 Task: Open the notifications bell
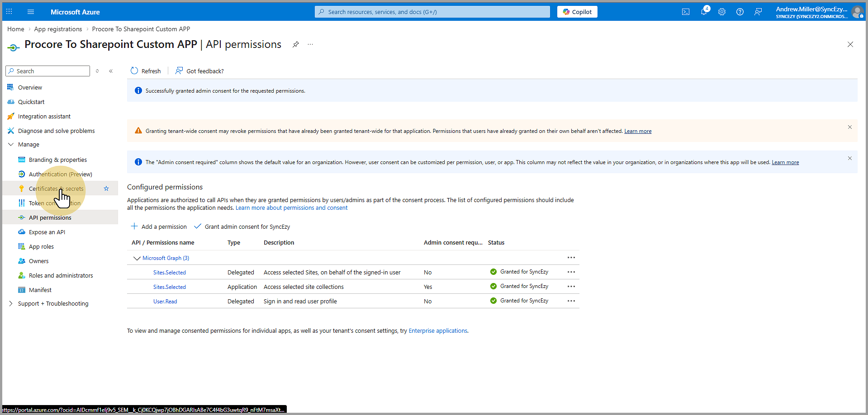704,12
